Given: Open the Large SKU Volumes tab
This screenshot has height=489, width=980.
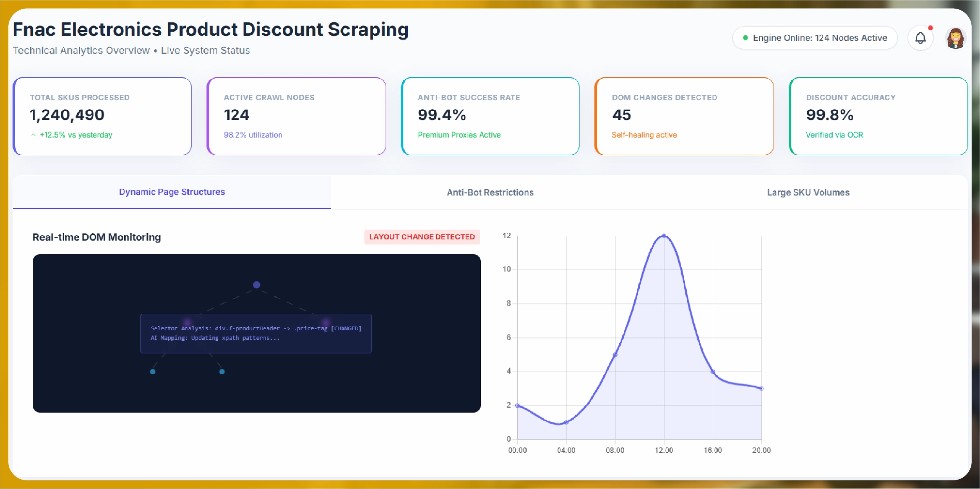Looking at the screenshot, I should point(808,192).
